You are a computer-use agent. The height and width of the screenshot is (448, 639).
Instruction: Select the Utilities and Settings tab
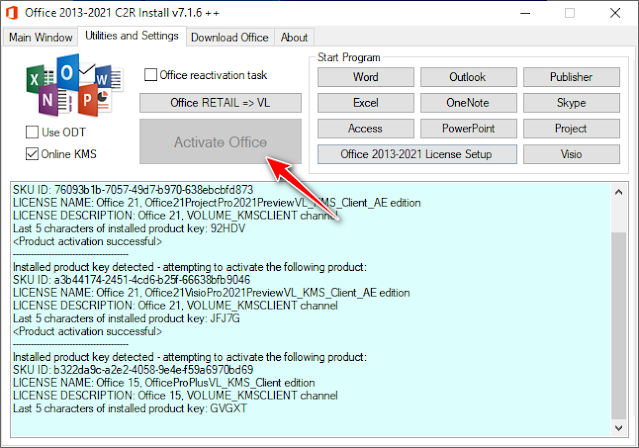pos(132,36)
